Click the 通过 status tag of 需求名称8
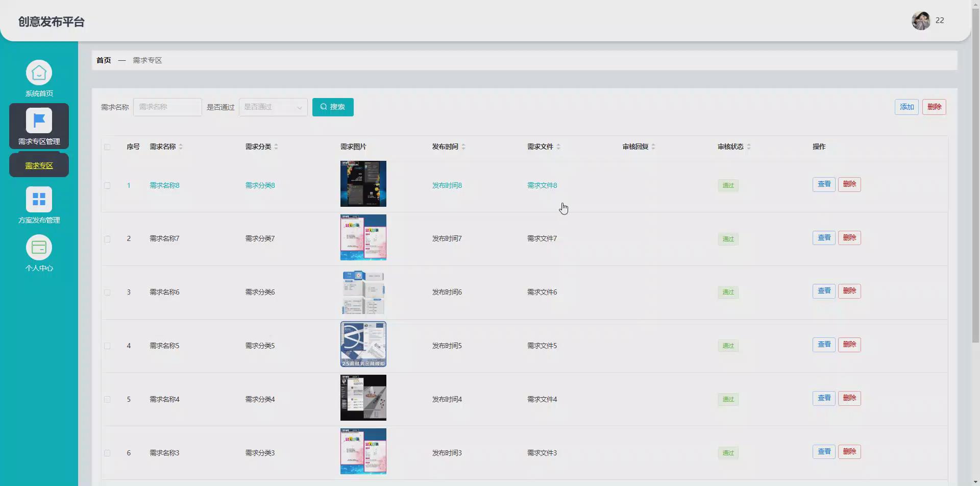The image size is (980, 486). coord(728,186)
